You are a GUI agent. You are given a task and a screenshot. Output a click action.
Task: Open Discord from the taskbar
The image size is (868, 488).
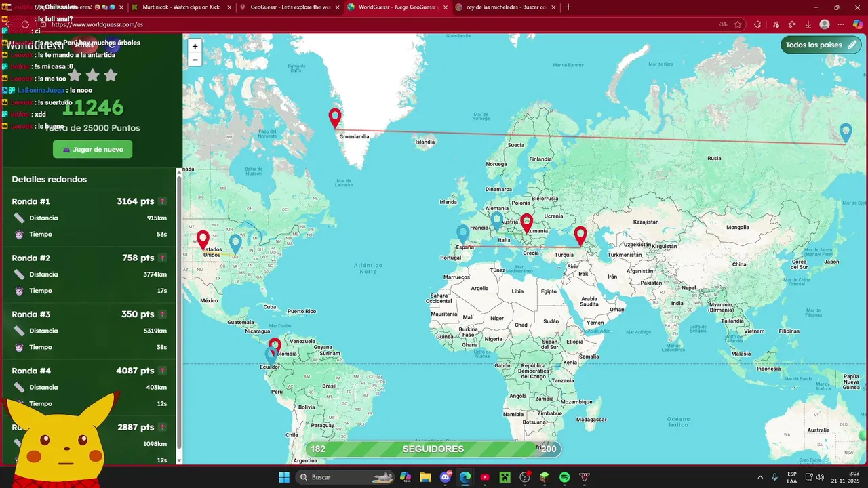tap(446, 477)
